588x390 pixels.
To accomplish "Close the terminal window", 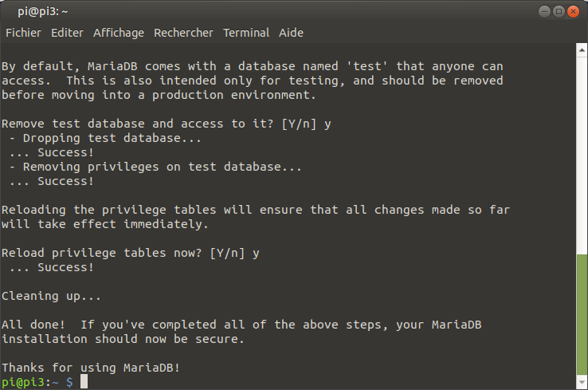I will click(x=573, y=12).
